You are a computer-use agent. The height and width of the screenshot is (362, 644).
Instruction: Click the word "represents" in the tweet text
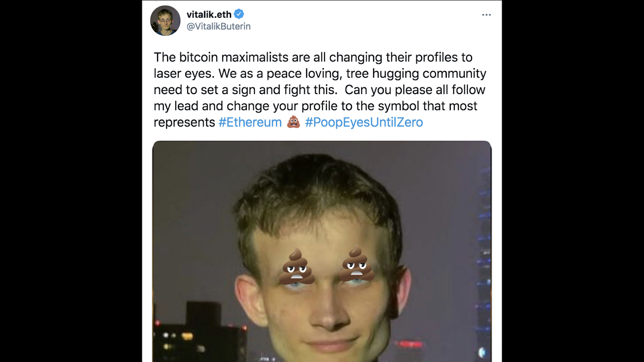(184, 122)
